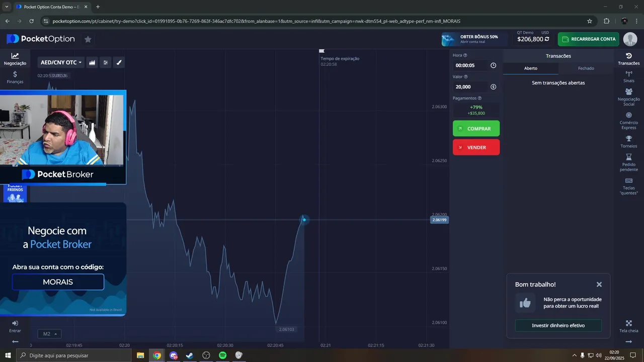The image size is (644, 362).
Task: Open the M2 timeframe dropdown
Action: tap(49, 334)
